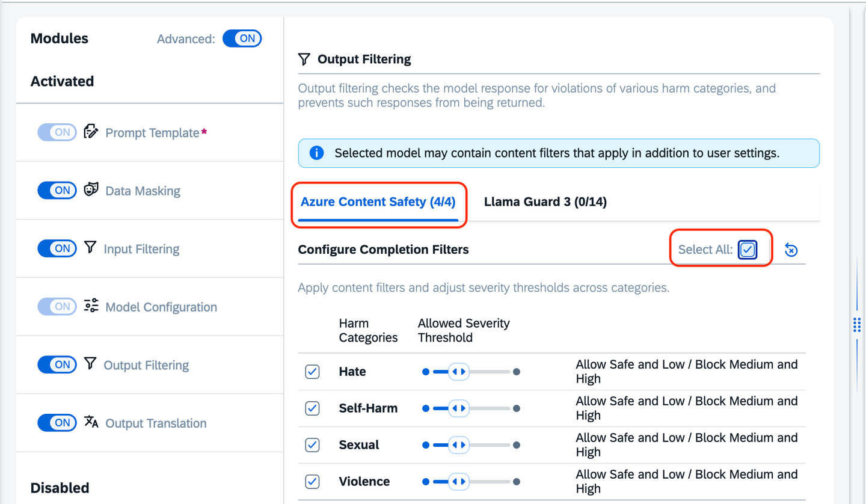Click the Output Filtering funnel icon in sidebar

click(90, 363)
